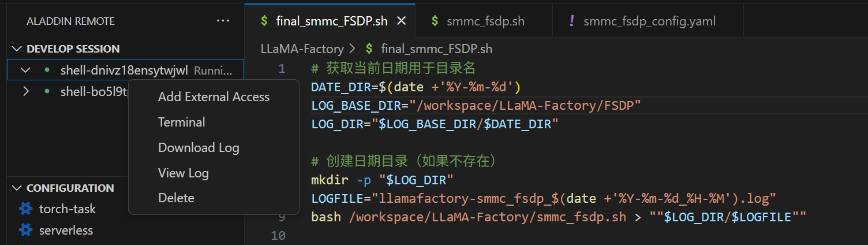The image size is (868, 245).
Task: Switch to the smmc_fsdp.sh tab
Action: point(485,21)
